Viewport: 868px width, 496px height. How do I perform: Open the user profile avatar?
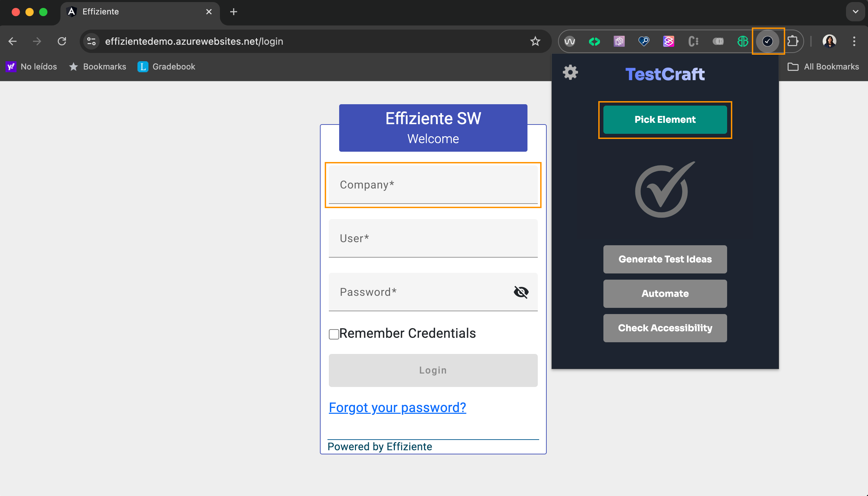tap(830, 41)
